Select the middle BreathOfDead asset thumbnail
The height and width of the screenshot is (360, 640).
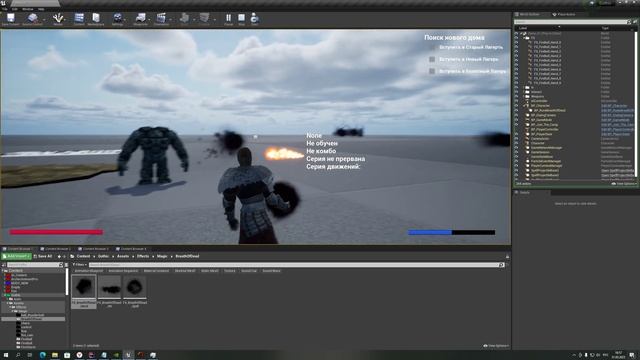[x=109, y=291]
